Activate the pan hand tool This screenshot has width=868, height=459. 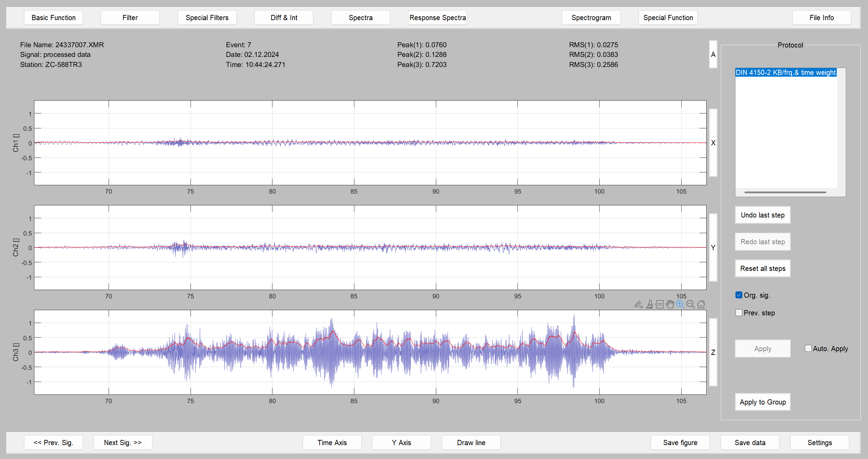pos(670,305)
